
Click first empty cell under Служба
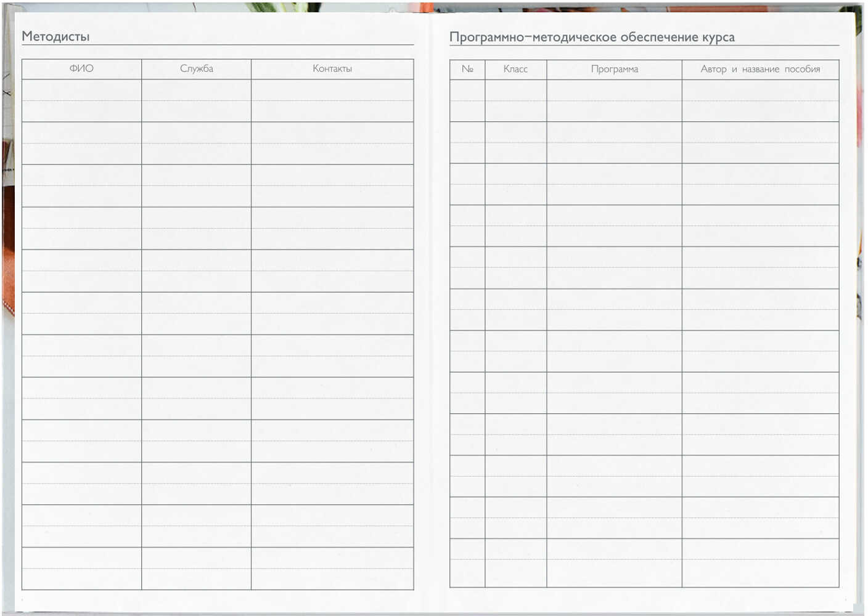pos(196,100)
